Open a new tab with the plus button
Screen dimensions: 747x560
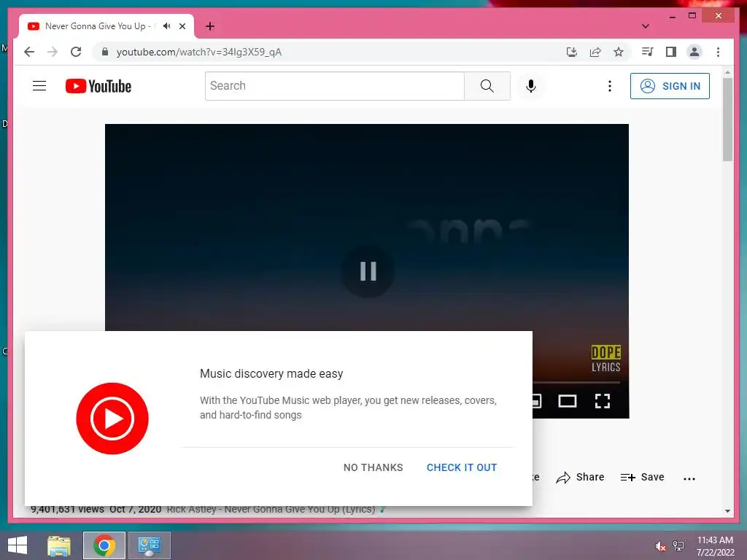tap(209, 26)
